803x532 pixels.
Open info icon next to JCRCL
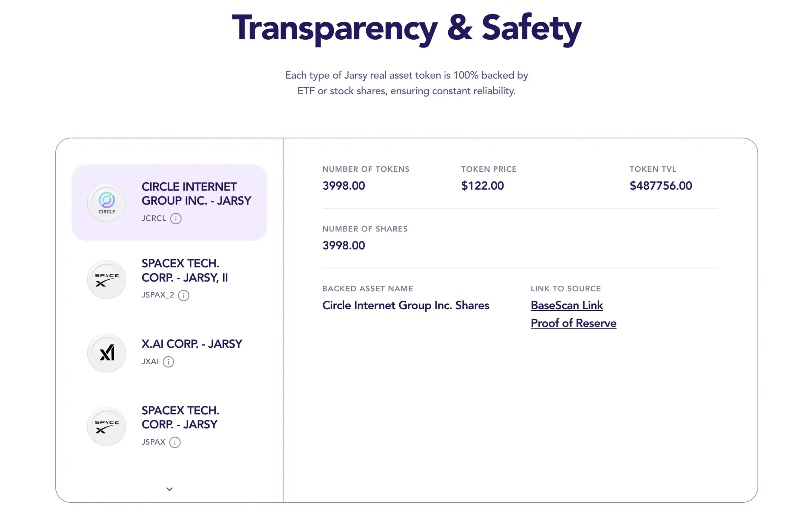pyautogui.click(x=176, y=218)
